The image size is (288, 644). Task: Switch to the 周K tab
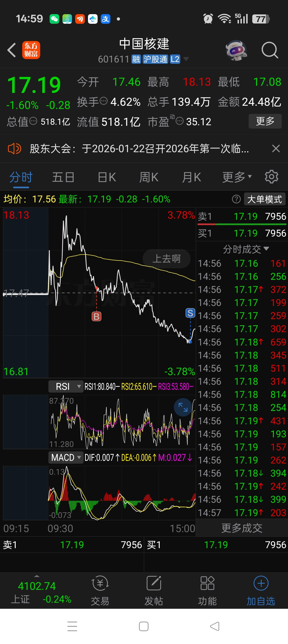[x=149, y=177]
